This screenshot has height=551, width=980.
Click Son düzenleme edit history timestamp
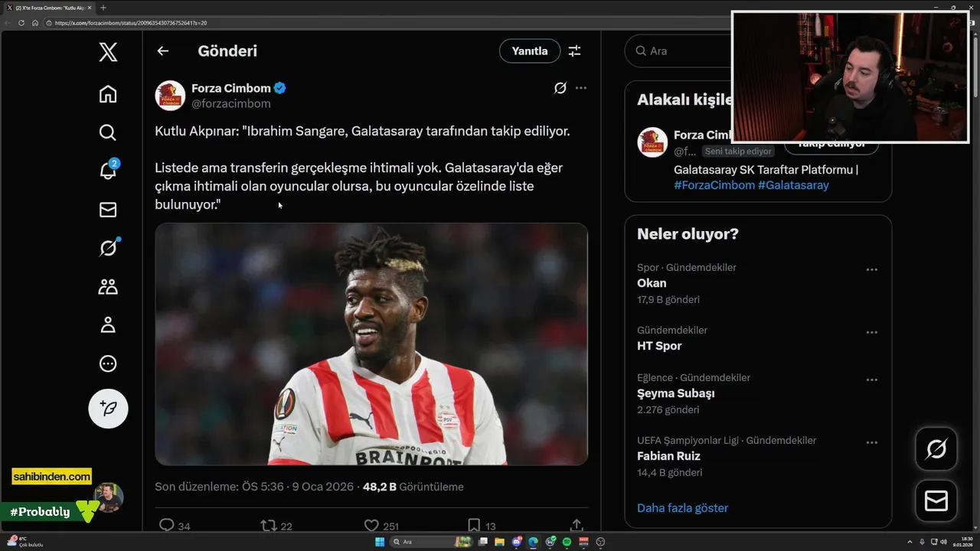254,487
